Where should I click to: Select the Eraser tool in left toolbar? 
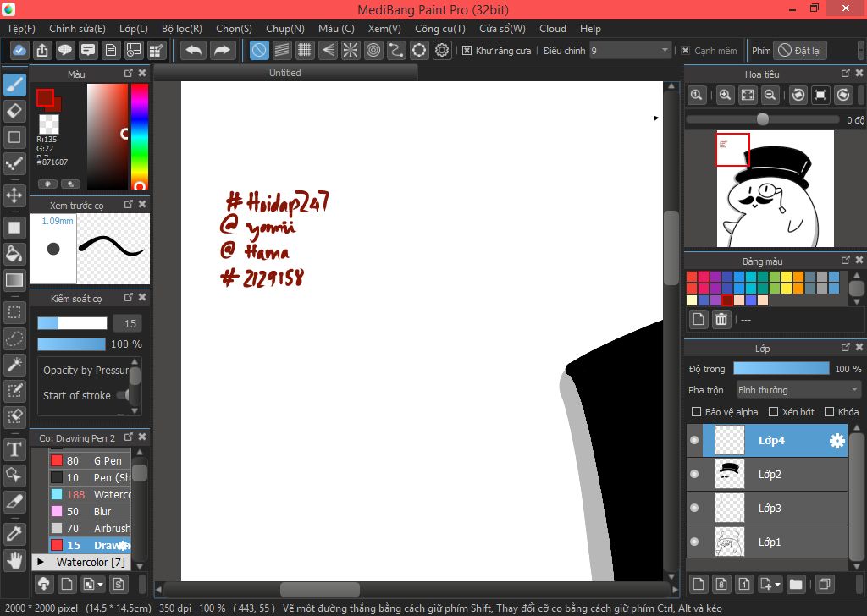click(14, 111)
